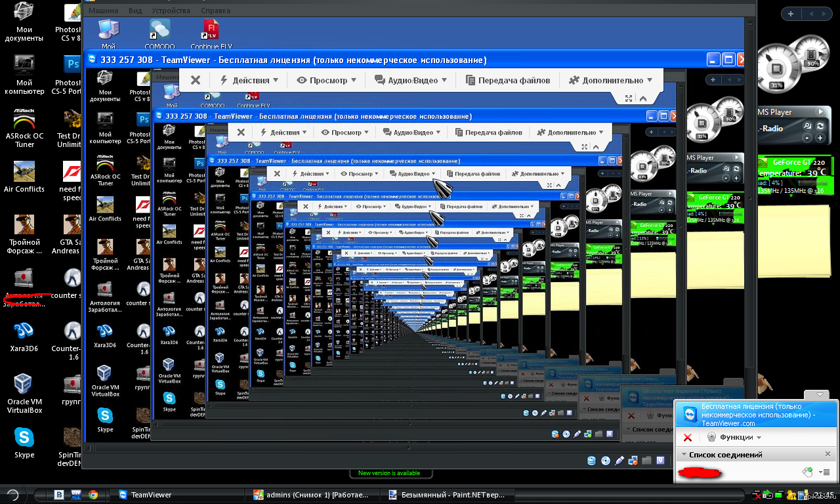Image resolution: width=840 pixels, height=504 pixels.
Task: Select host desktop ASRock OC Tuner icon
Action: click(x=24, y=129)
